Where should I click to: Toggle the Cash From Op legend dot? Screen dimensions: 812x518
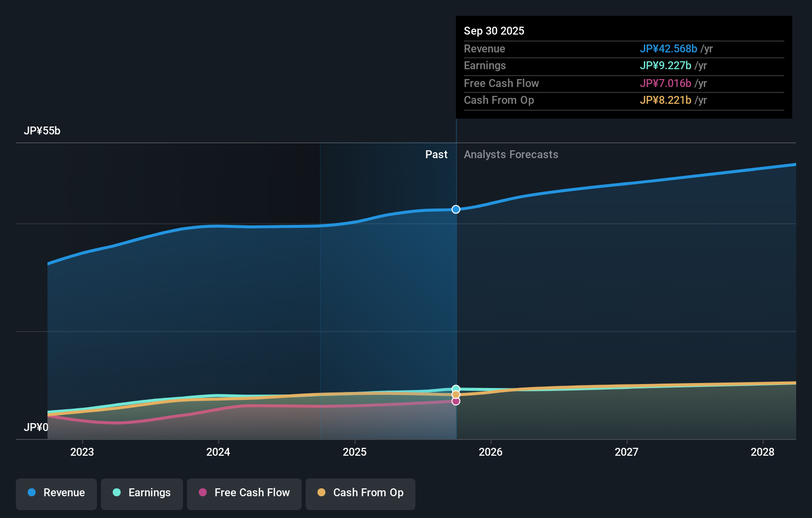322,493
